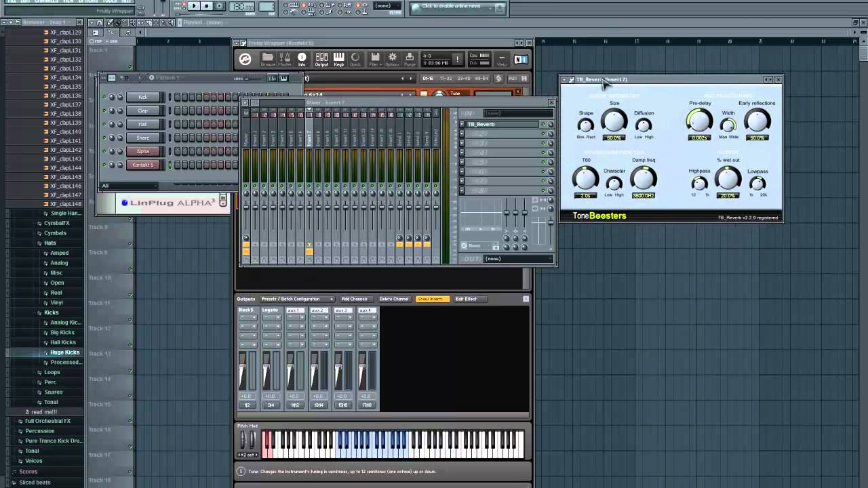Toggle the Kontakt rack Aux button

coord(513,78)
